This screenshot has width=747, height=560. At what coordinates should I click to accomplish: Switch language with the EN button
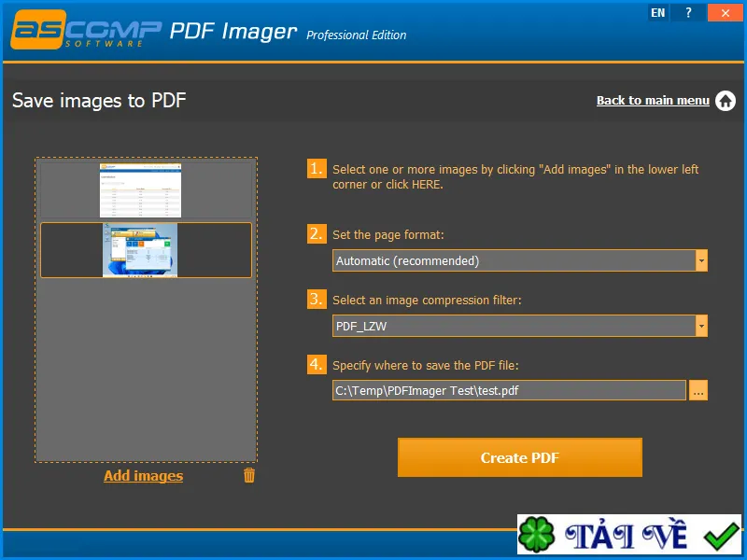point(658,13)
